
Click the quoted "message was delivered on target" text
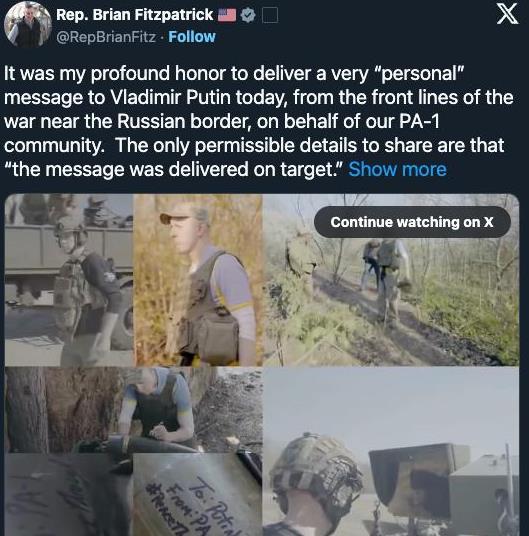pyautogui.click(x=175, y=169)
